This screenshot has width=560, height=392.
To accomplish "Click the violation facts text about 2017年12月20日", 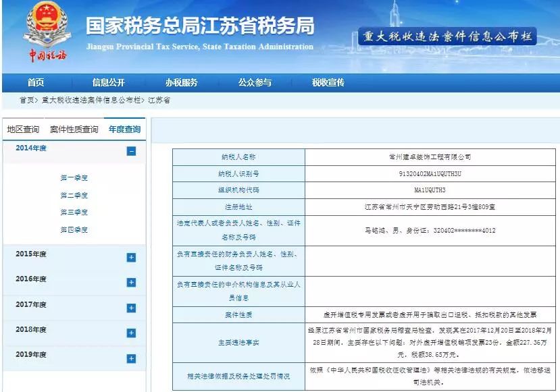I will click(430, 343).
